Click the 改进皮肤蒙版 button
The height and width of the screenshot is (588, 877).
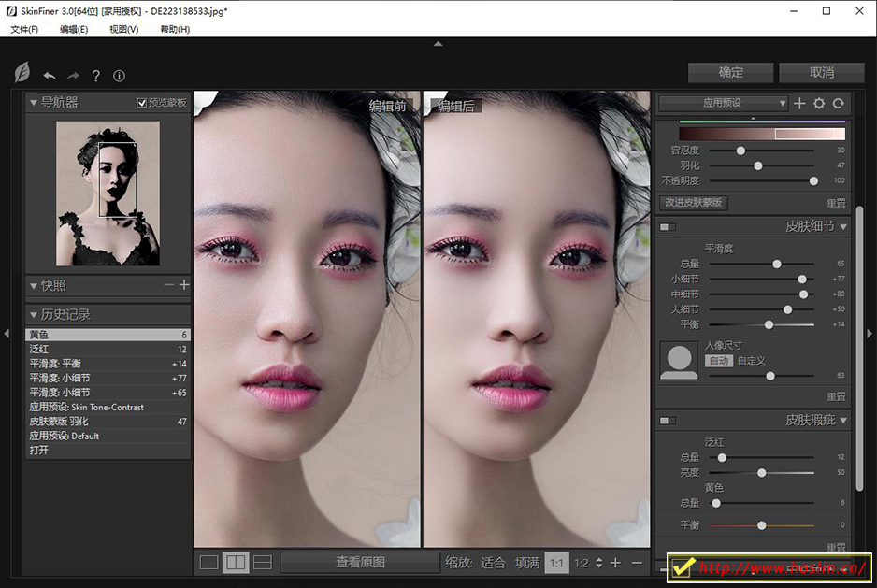point(694,203)
